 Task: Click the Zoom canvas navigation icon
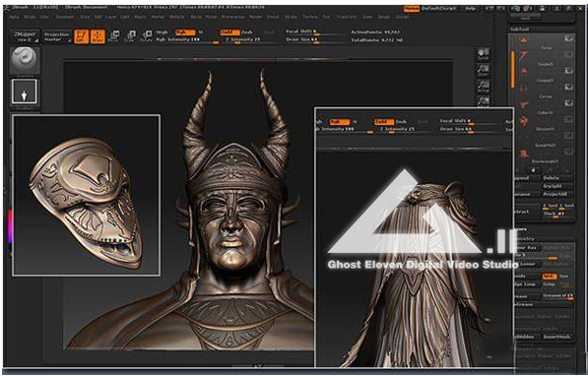pyautogui.click(x=484, y=70)
